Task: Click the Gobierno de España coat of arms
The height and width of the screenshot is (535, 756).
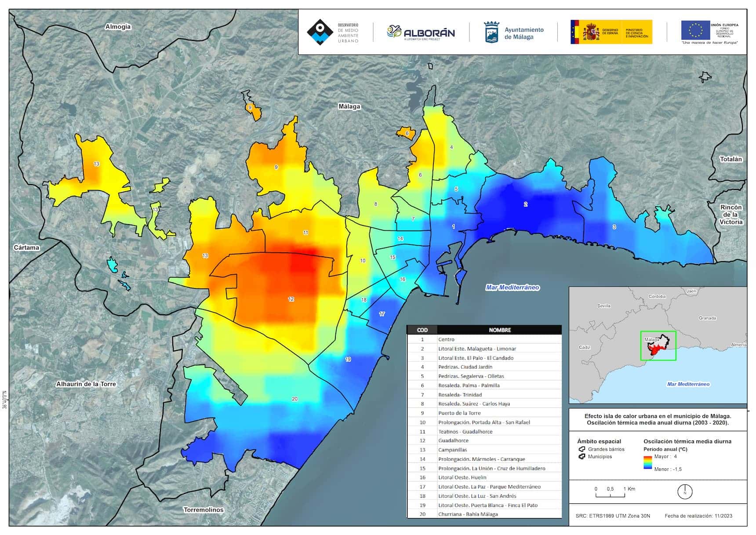Action: tap(591, 32)
